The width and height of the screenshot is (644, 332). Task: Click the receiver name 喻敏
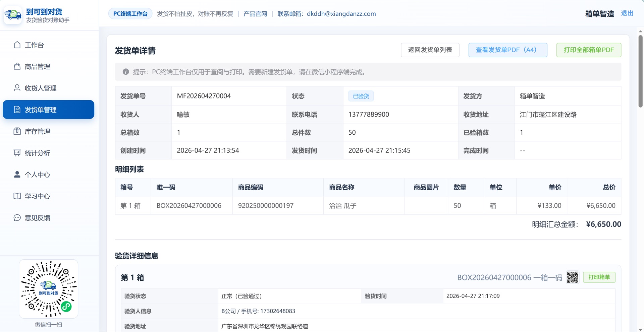tap(183, 114)
